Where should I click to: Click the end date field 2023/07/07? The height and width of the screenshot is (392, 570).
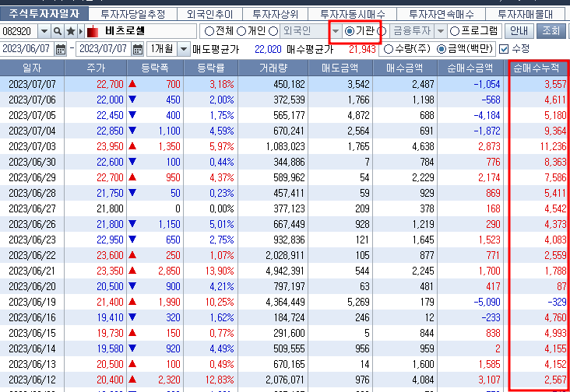(x=104, y=49)
